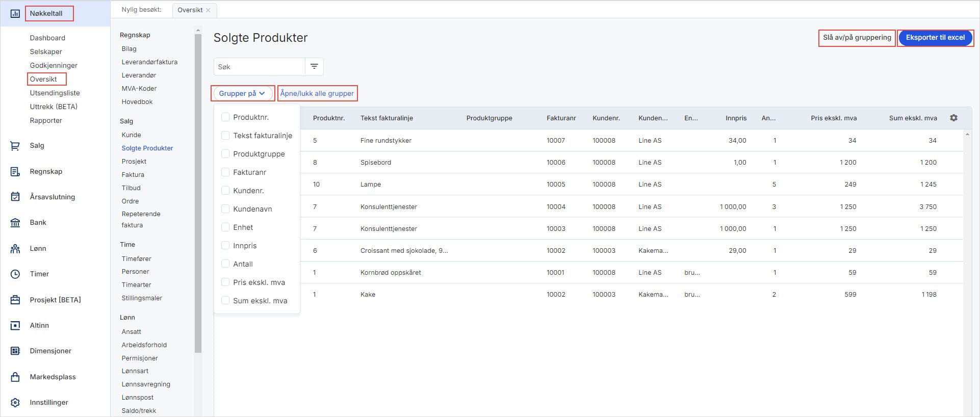Open Bank via its building icon
Screen dimensions: 980x417
(x=15, y=223)
